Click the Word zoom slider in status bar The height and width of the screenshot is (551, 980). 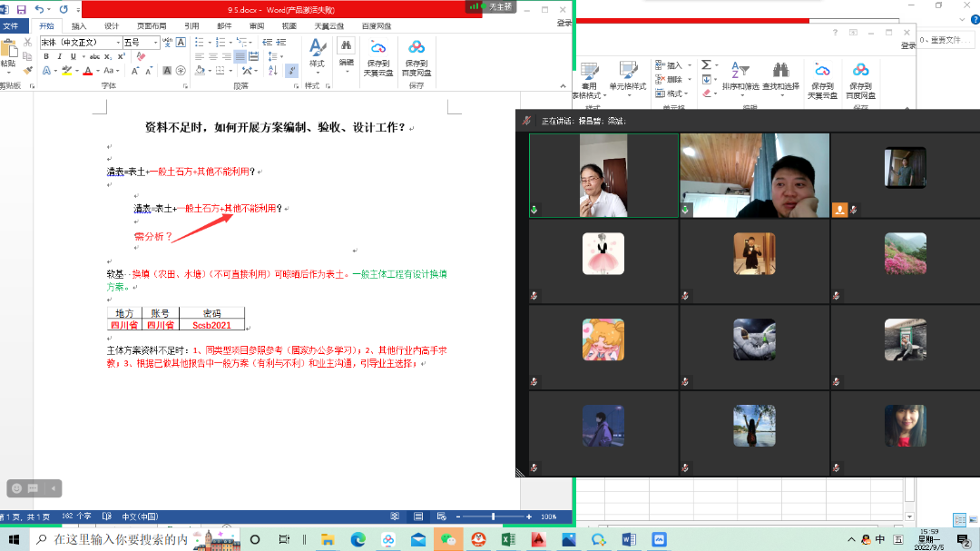click(493, 517)
